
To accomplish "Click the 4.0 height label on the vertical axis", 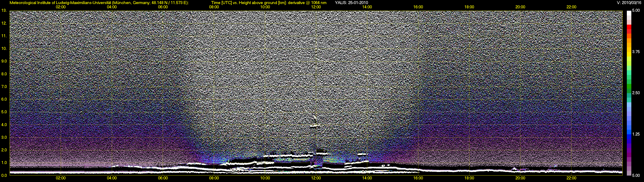I will pyautogui.click(x=4, y=125).
